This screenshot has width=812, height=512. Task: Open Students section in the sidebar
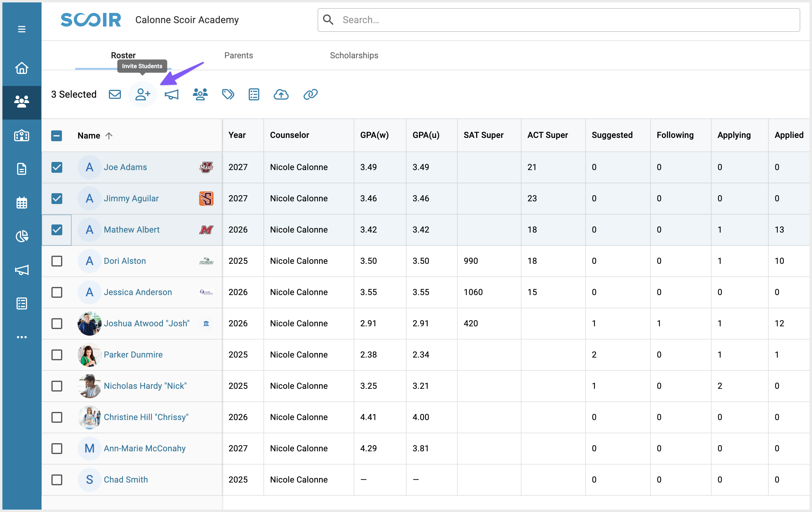click(x=22, y=101)
